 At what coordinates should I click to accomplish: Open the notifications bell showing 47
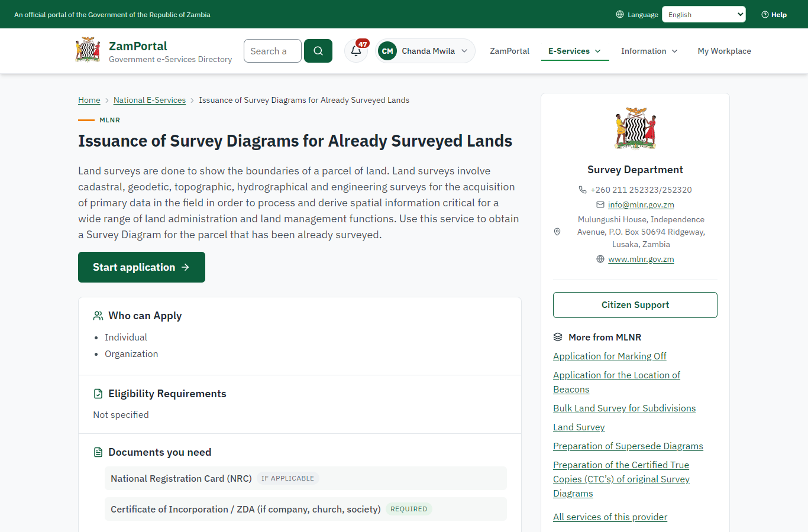(356, 51)
